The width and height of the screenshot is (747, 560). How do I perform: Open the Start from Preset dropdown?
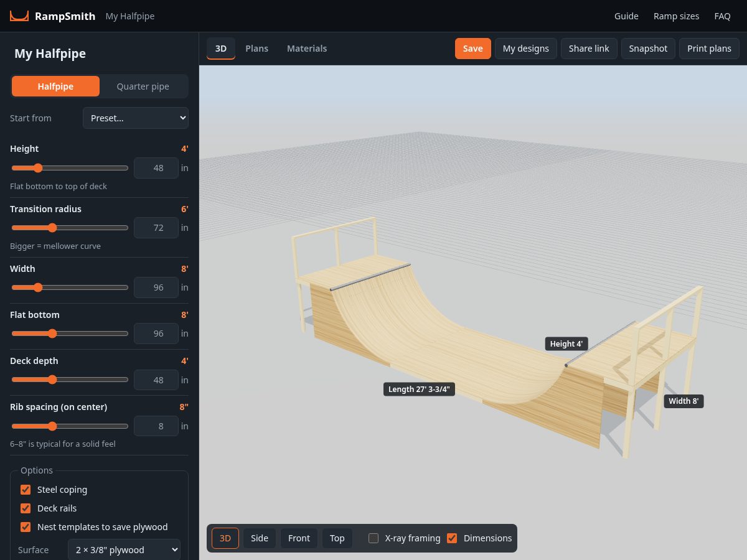[x=136, y=118]
